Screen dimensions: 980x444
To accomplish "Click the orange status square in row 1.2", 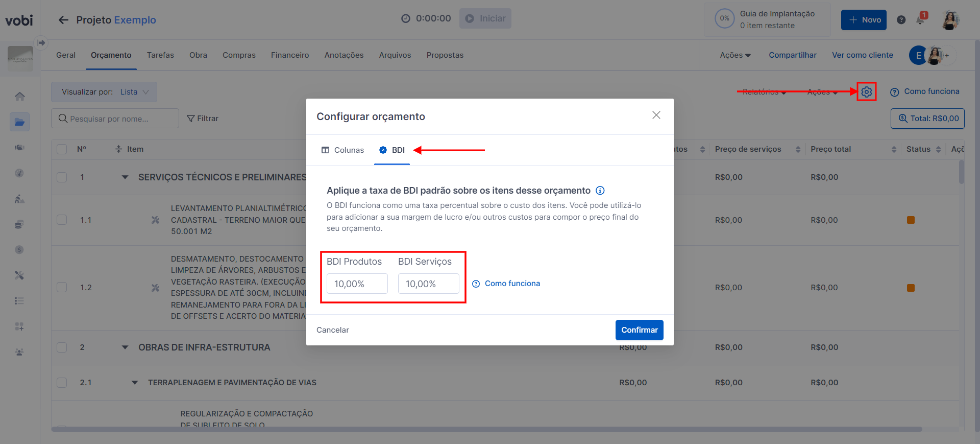I will click(x=911, y=288).
